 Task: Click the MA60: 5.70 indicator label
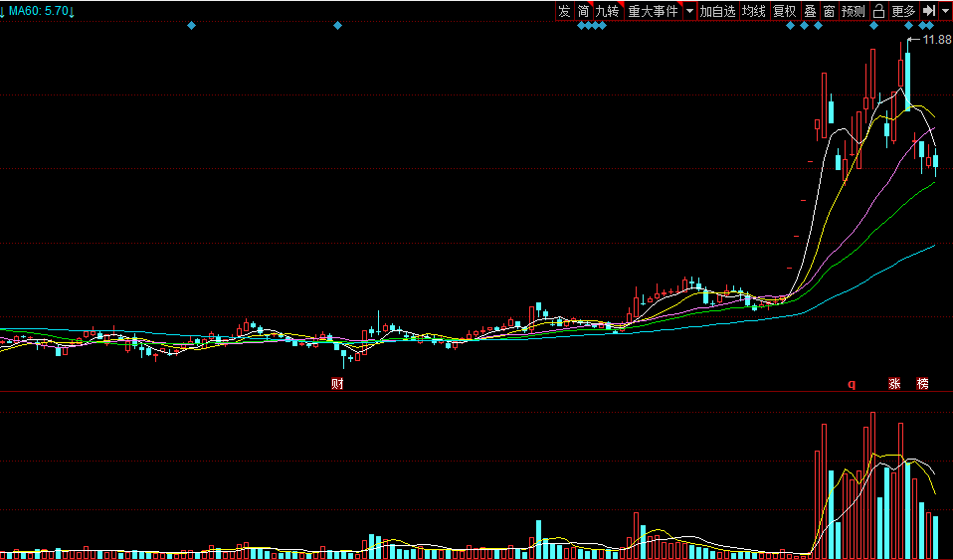38,11
